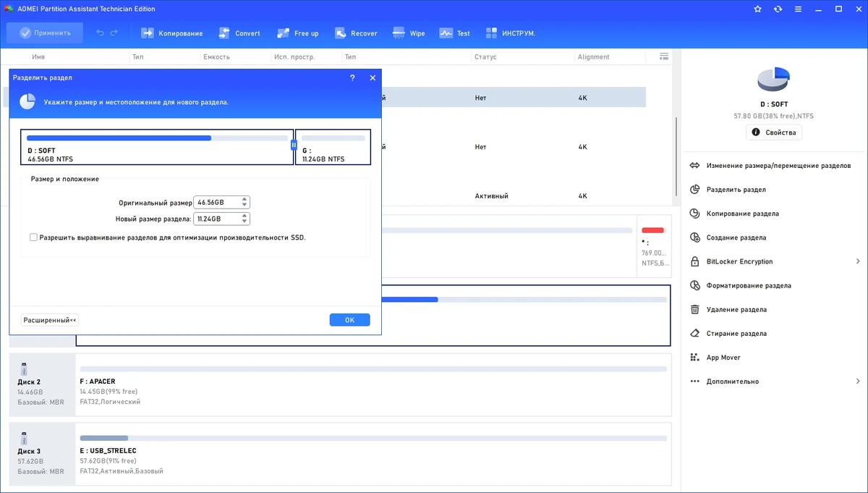Image resolution: width=868 pixels, height=493 pixels.
Task: Select the E : USB_STRELEC partition
Action: 373,454
